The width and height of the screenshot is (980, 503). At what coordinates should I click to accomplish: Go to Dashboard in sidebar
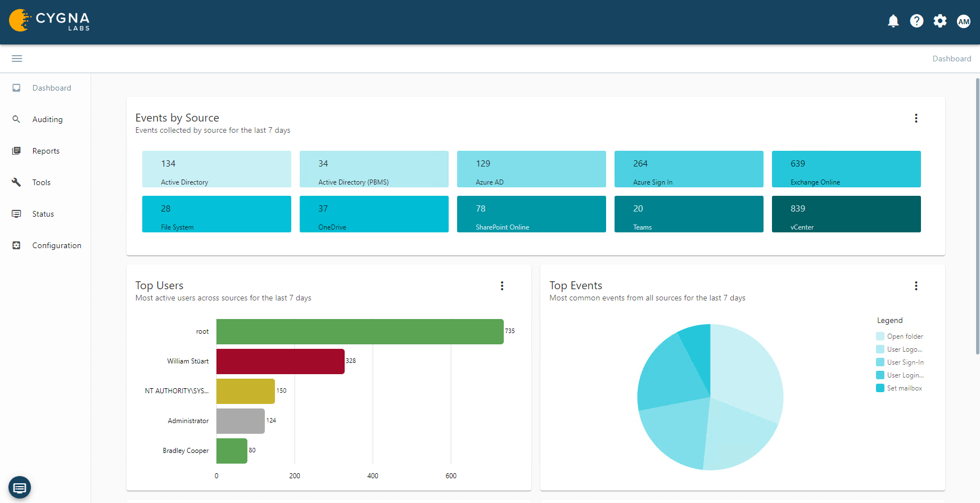[52, 88]
